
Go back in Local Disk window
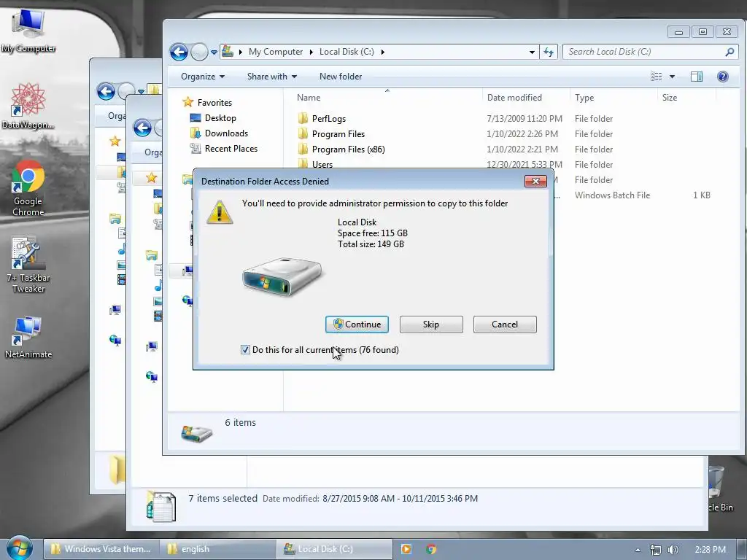[x=179, y=52]
